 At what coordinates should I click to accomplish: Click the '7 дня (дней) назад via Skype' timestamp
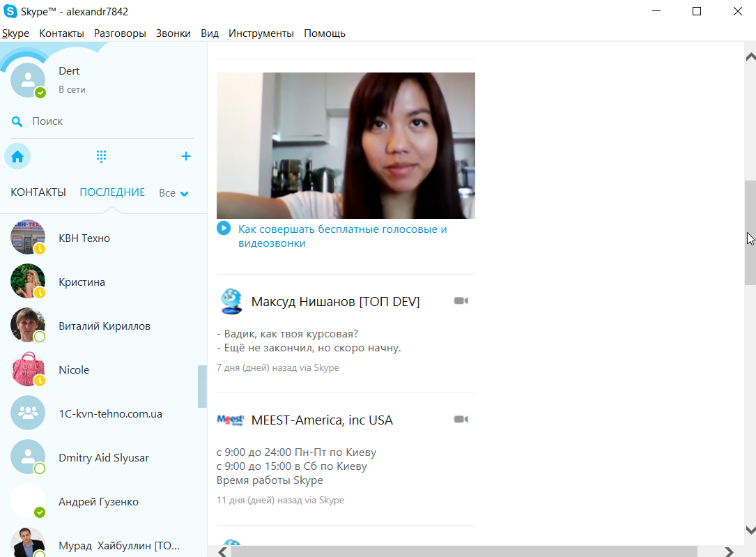[278, 367]
